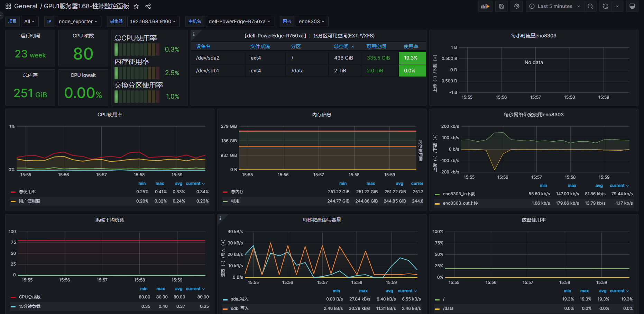The height and width of the screenshot is (314, 644).
Task: Sort memory legend by avg column
Action: pos(399,183)
